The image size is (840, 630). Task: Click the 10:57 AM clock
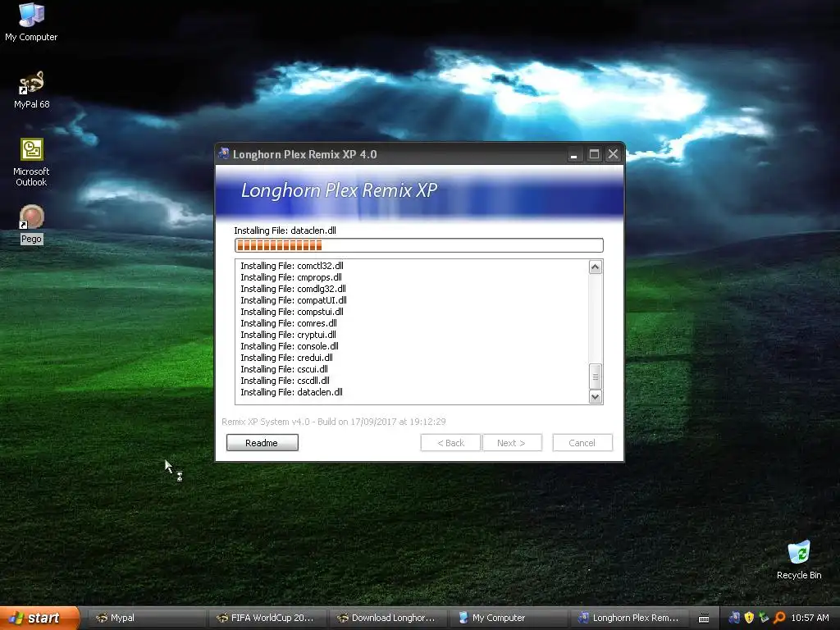tap(810, 618)
